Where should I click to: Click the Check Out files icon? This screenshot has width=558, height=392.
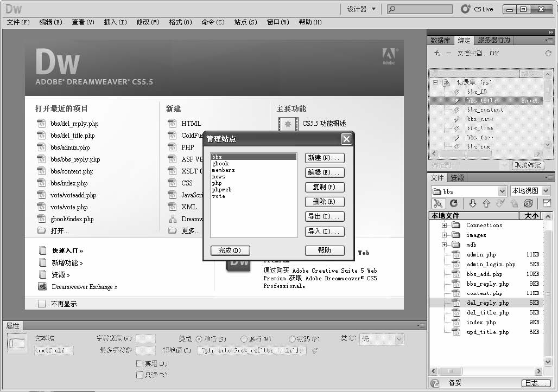[x=500, y=203]
